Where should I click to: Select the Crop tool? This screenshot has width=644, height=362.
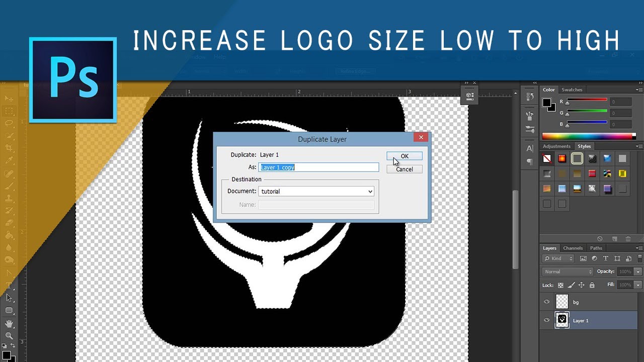[x=9, y=148]
